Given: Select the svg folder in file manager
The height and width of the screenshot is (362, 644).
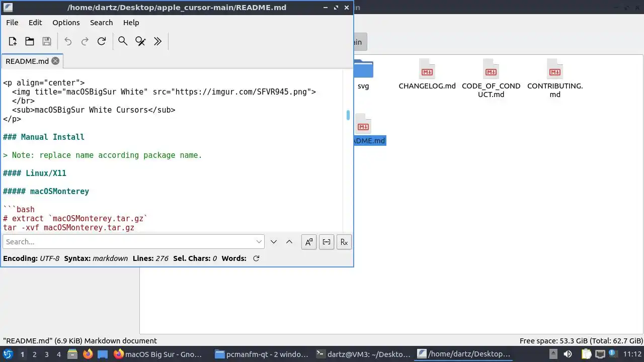Looking at the screenshot, I should (363, 74).
